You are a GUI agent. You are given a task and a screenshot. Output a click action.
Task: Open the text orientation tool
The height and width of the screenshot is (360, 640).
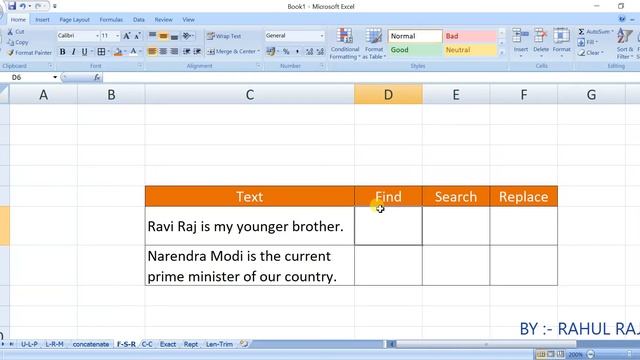(188, 36)
